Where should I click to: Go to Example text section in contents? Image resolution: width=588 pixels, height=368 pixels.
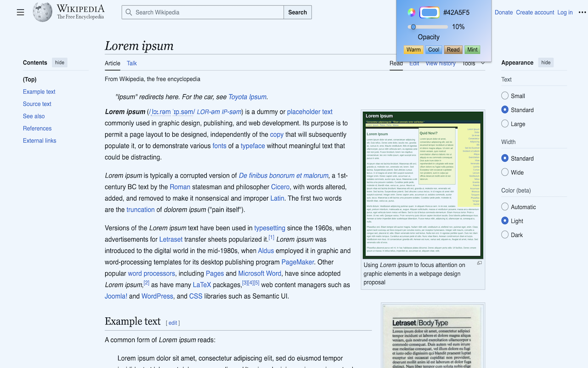pos(39,92)
